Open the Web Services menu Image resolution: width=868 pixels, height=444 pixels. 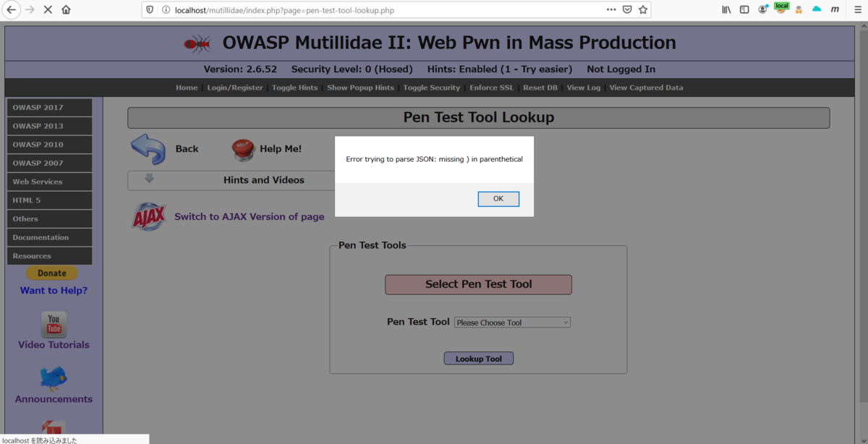coord(49,182)
